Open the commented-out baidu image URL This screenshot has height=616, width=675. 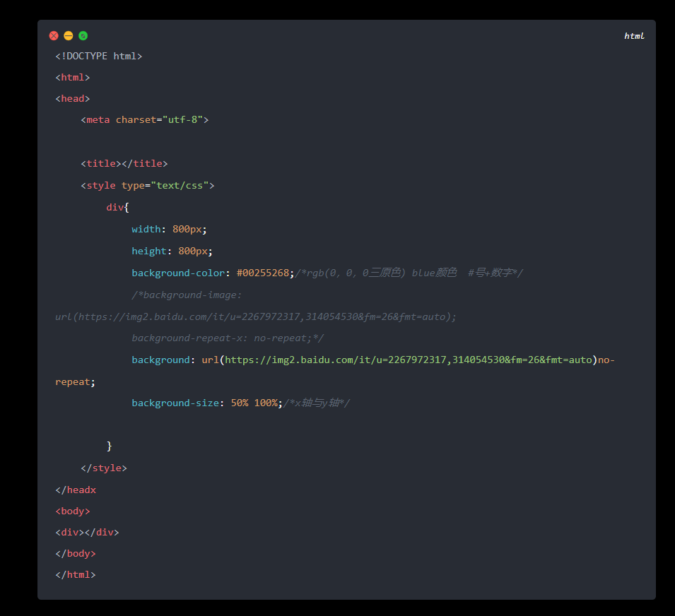coord(256,316)
